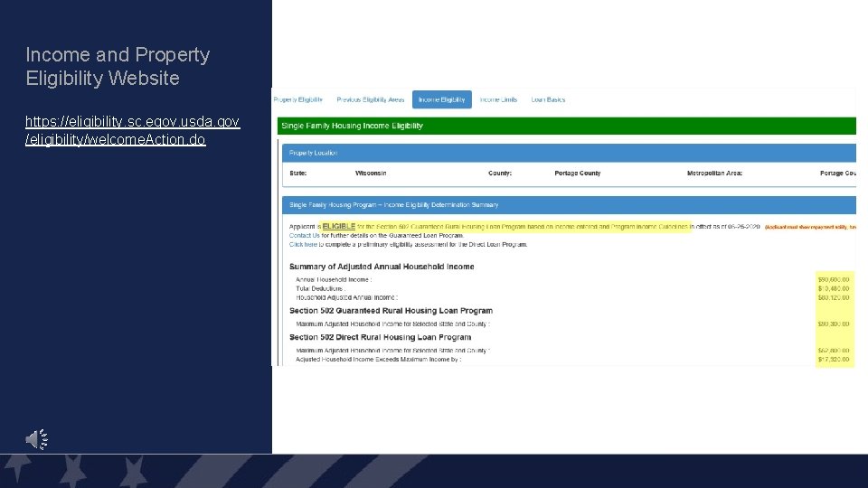
Task: Click the Property Location panel header
Action: 569,153
